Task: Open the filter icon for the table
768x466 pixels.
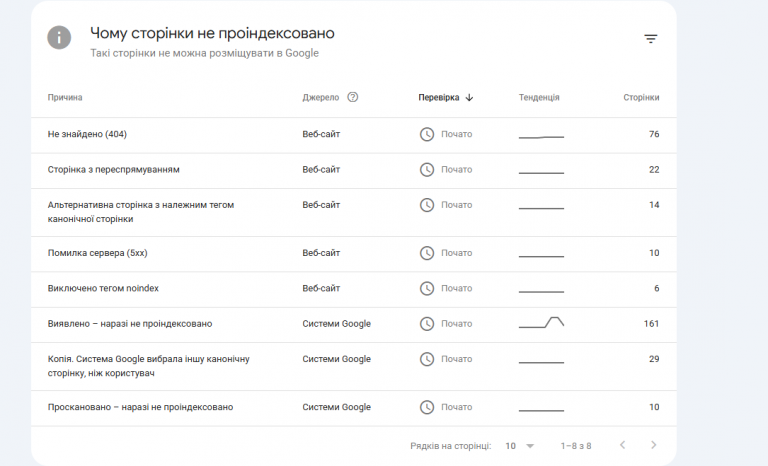Action: pos(650,39)
